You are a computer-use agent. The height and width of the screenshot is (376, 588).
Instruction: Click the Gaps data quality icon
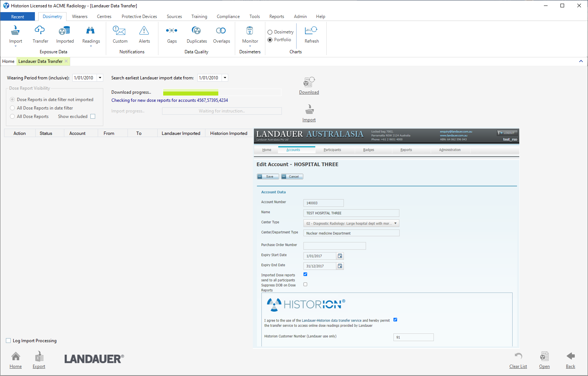coord(172,30)
